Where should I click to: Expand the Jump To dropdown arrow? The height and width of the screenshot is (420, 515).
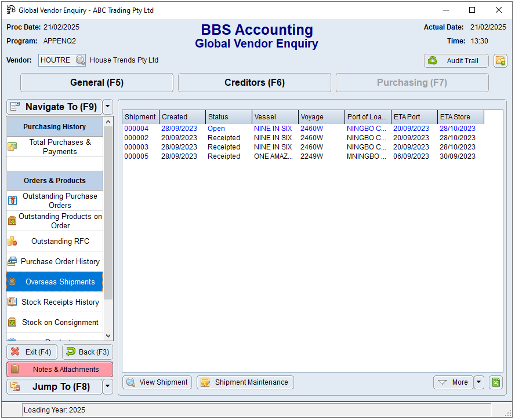108,387
